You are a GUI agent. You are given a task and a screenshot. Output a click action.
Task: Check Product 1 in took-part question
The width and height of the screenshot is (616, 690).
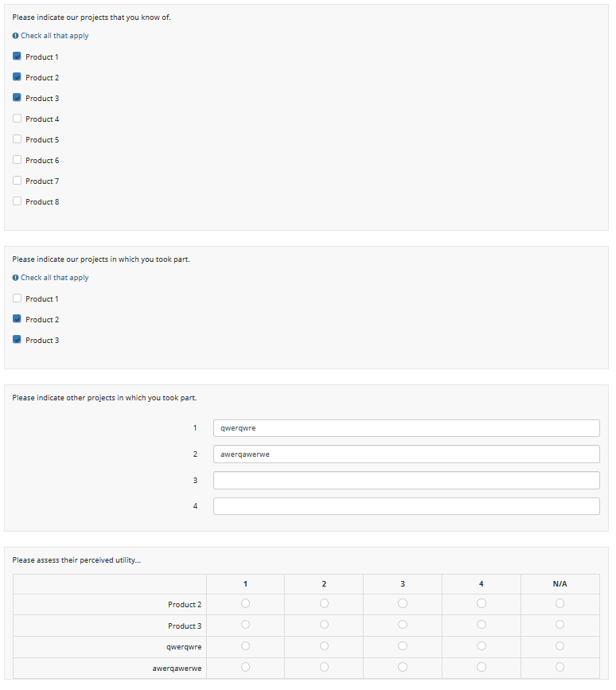click(18, 298)
